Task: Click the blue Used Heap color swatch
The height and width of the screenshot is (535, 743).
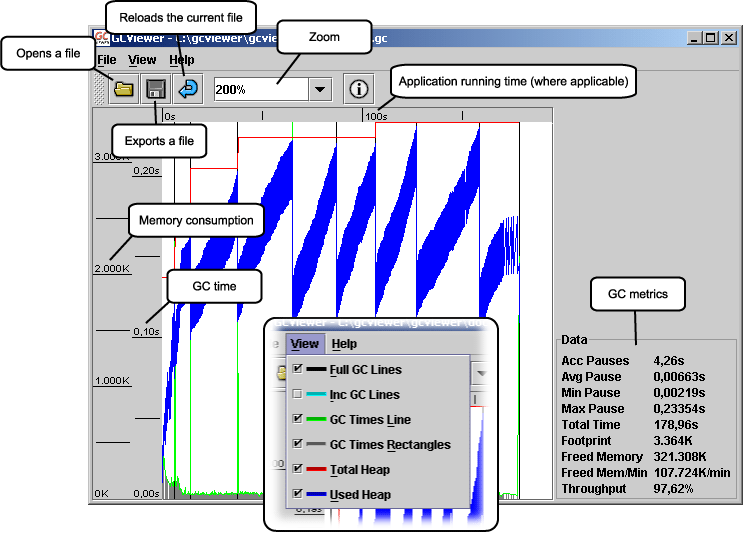Action: pos(316,494)
